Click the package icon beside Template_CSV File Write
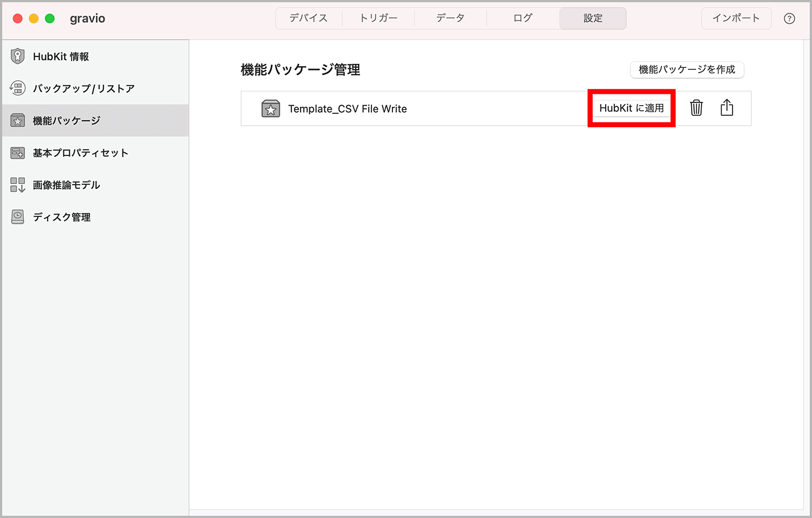812x518 pixels. click(271, 108)
